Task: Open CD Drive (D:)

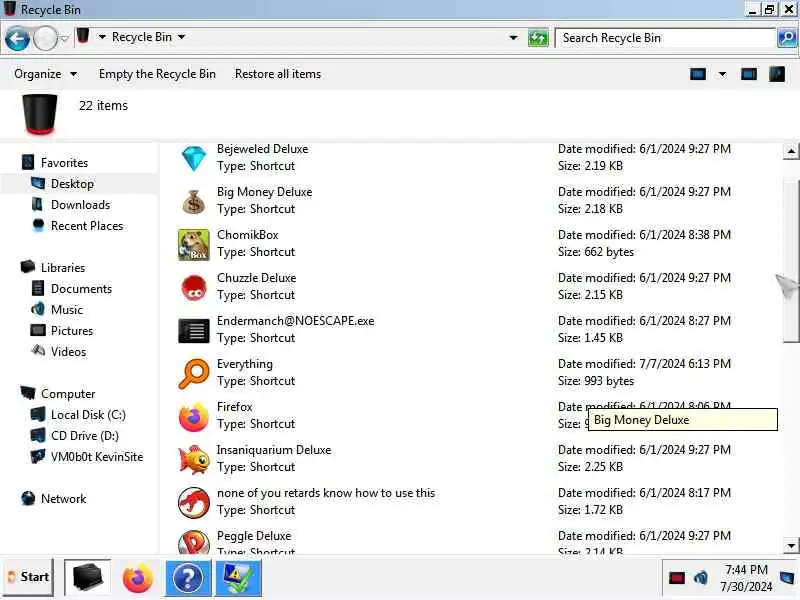Action: [x=85, y=436]
